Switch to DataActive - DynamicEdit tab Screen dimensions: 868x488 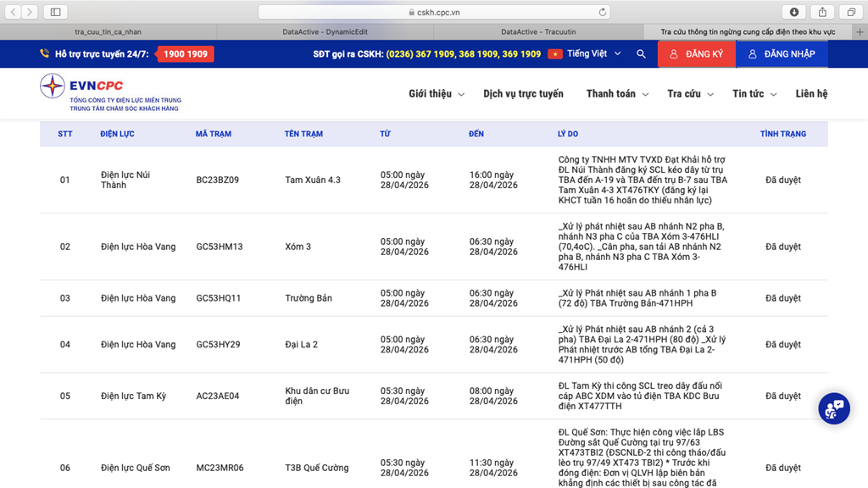pyautogui.click(x=325, y=32)
